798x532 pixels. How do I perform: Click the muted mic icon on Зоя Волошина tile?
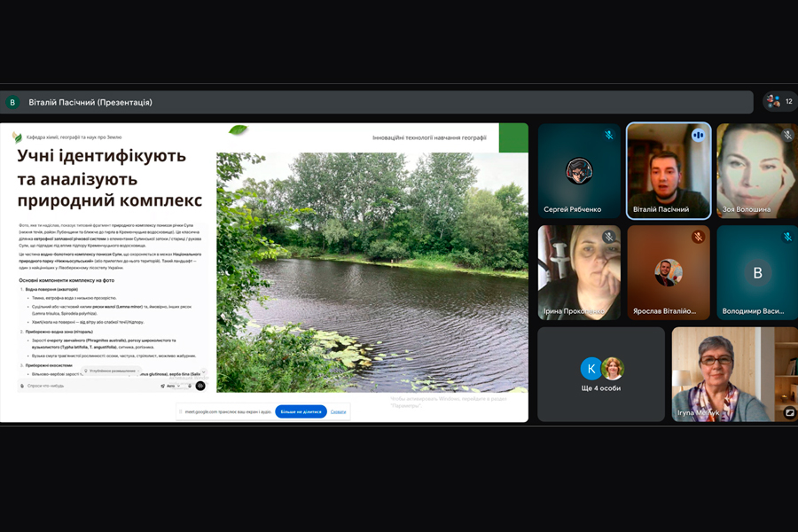[787, 135]
